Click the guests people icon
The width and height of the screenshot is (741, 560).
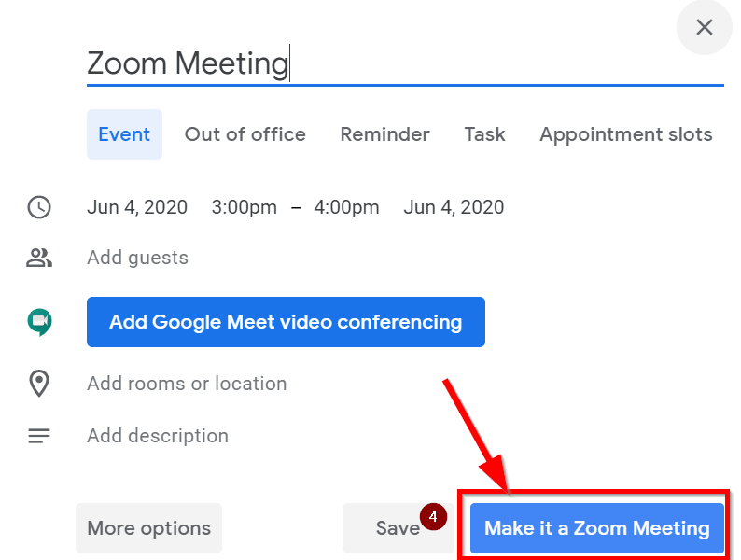(x=39, y=258)
